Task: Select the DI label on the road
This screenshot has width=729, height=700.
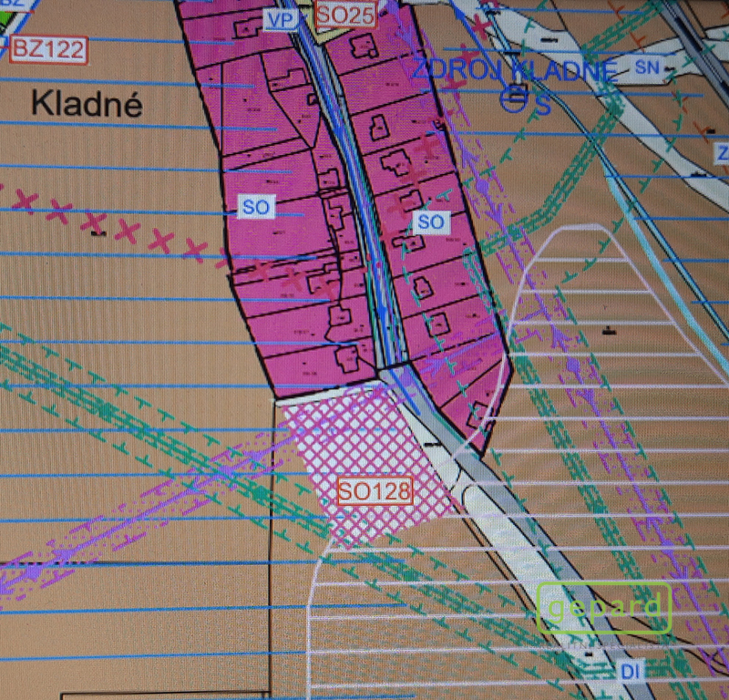Action: point(631,672)
